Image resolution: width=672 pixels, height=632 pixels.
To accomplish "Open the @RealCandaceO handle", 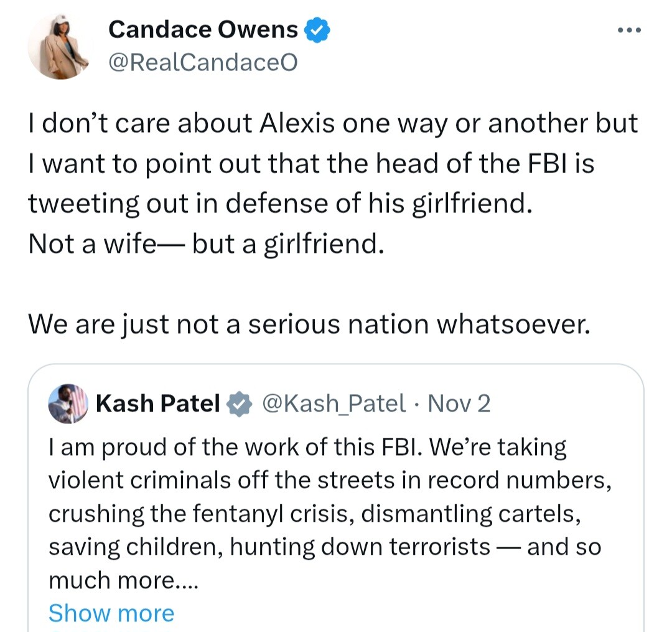I will click(203, 62).
